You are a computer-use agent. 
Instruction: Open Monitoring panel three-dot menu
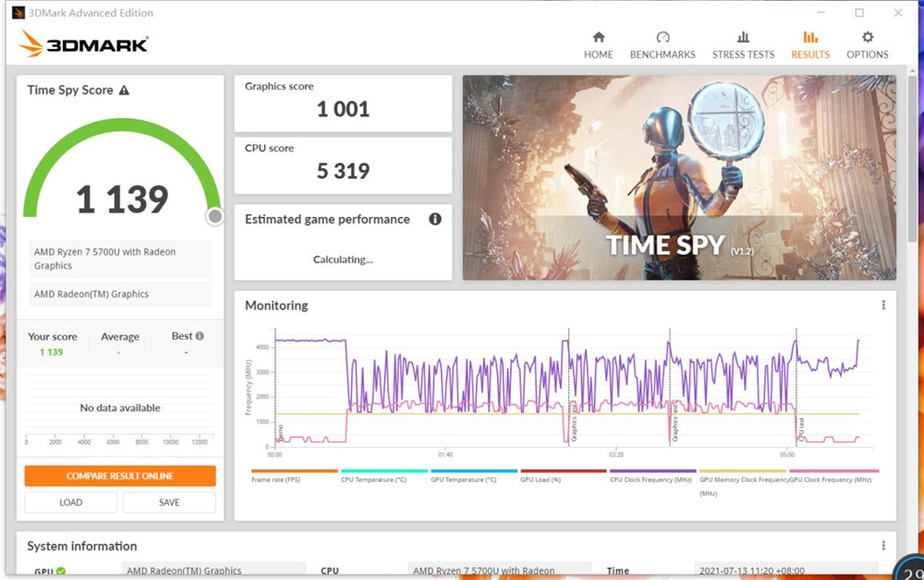tap(883, 306)
